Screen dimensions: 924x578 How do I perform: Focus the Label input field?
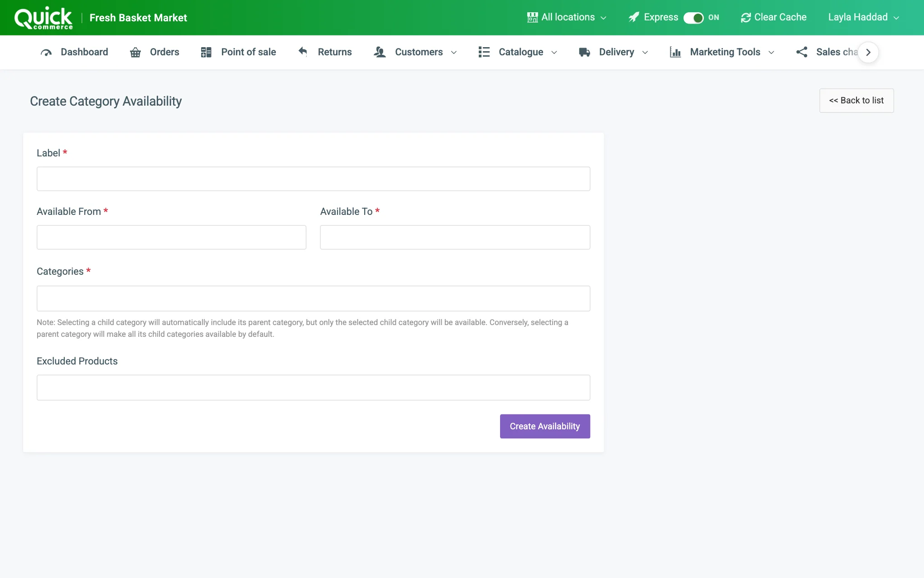click(313, 179)
